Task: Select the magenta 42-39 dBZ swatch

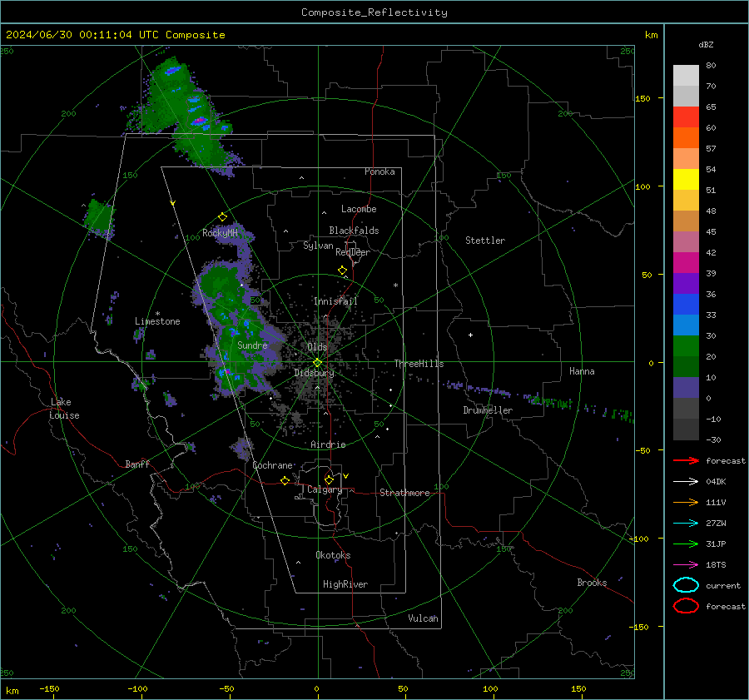Action: (686, 263)
